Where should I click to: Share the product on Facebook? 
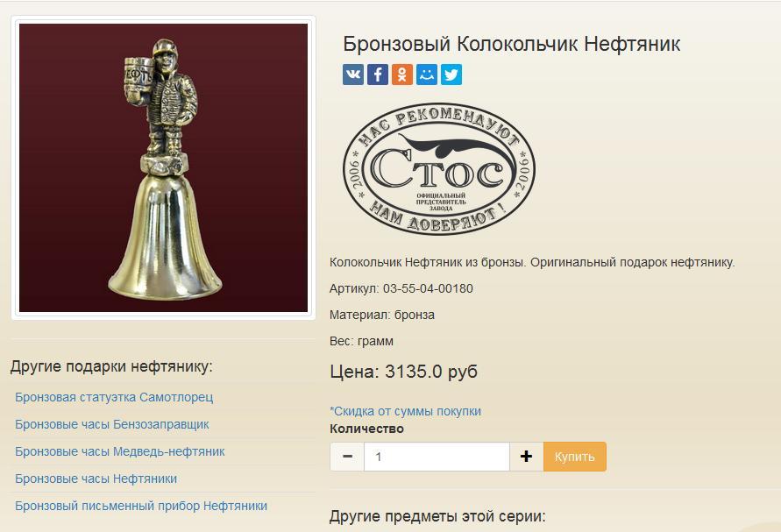point(378,74)
